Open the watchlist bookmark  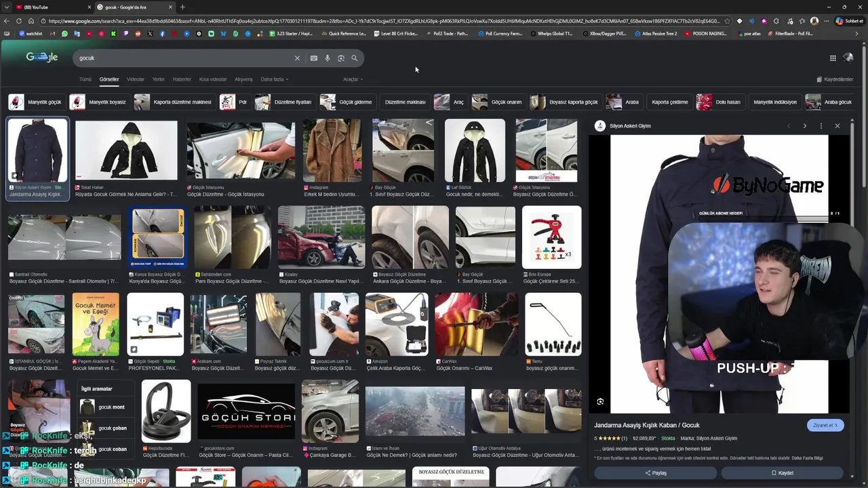(x=31, y=33)
